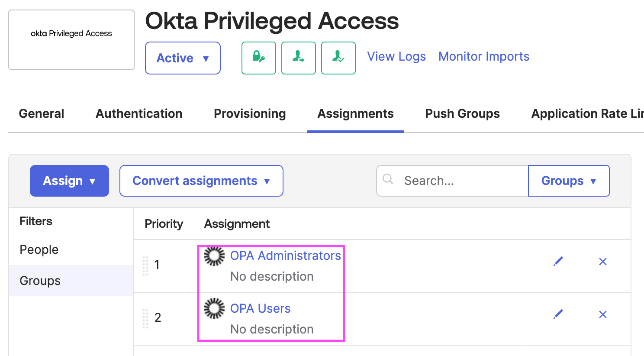The height and width of the screenshot is (356, 644).
Task: Open the Active status dropdown
Action: point(182,58)
